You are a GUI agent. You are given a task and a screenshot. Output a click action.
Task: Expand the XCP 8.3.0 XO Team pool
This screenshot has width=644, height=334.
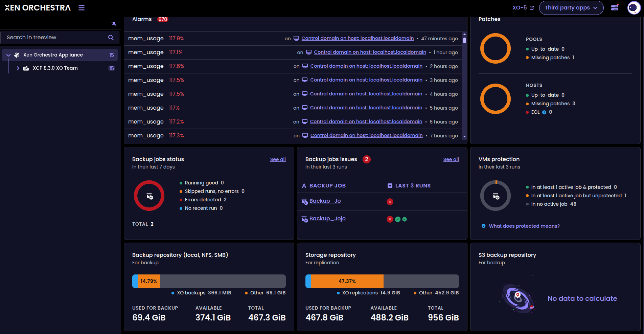click(18, 68)
